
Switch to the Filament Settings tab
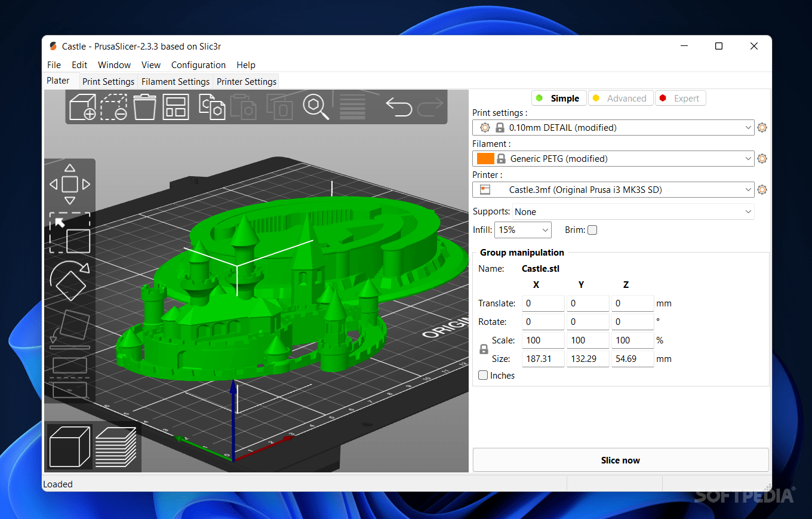click(175, 81)
